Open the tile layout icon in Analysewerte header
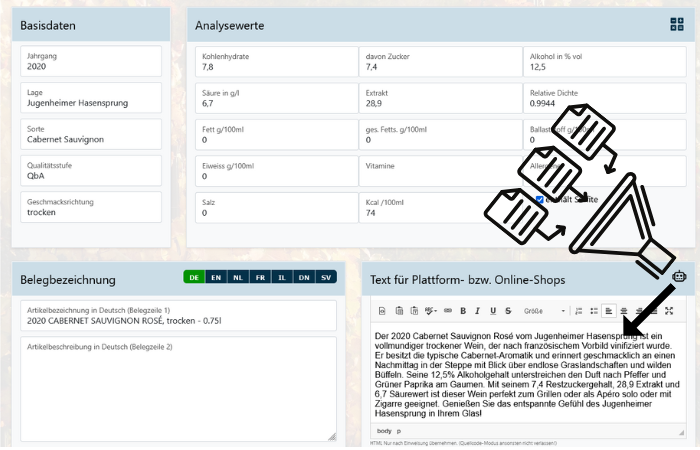This screenshot has height=450, width=700. click(x=677, y=25)
